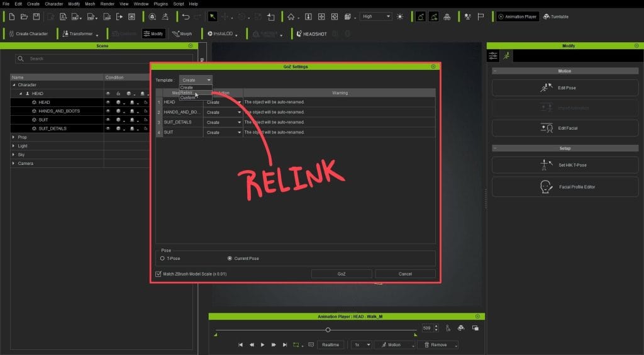Open the Action dropdown for SUIT_DETAILS row
The width and height of the screenshot is (644, 355).
point(239,122)
